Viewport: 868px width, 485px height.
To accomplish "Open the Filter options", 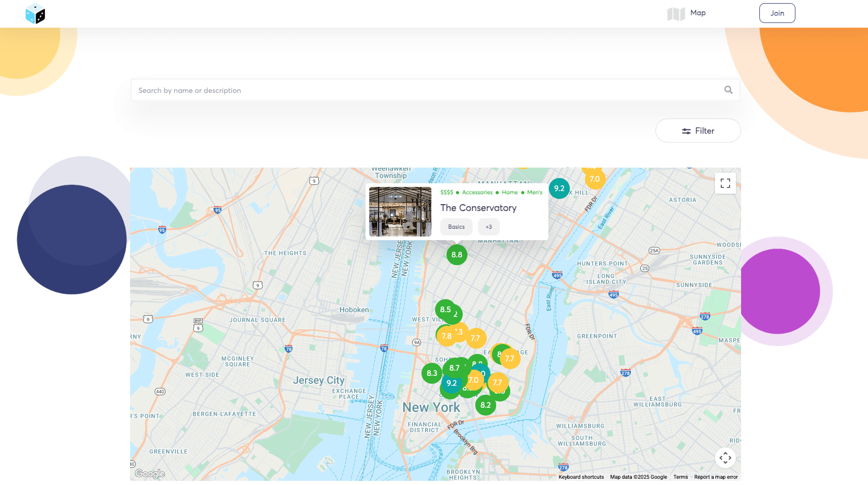I will (x=698, y=131).
